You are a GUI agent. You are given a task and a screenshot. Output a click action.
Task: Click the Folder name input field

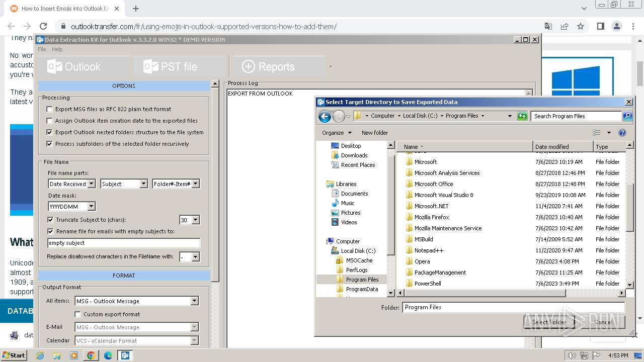pos(513,307)
